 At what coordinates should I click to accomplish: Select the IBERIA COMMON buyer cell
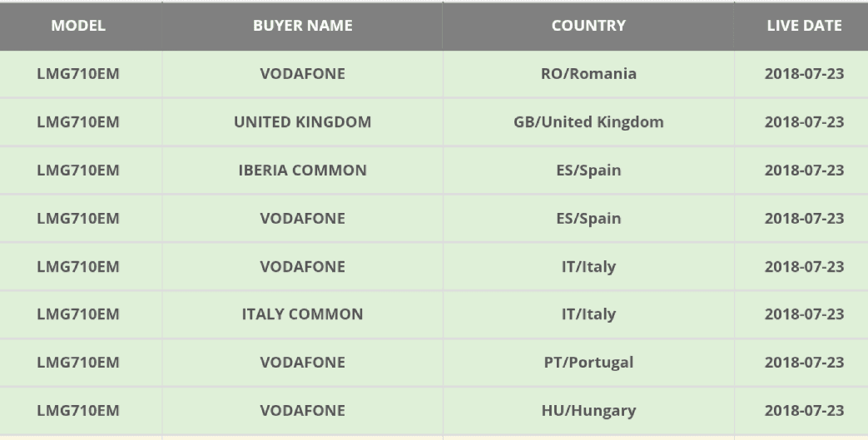pos(303,170)
